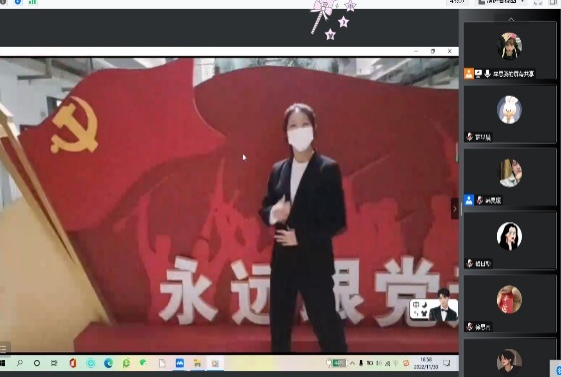Collapse the participant panel with the side arrow
Viewport: 561px width, 377px height.
pyautogui.click(x=455, y=209)
